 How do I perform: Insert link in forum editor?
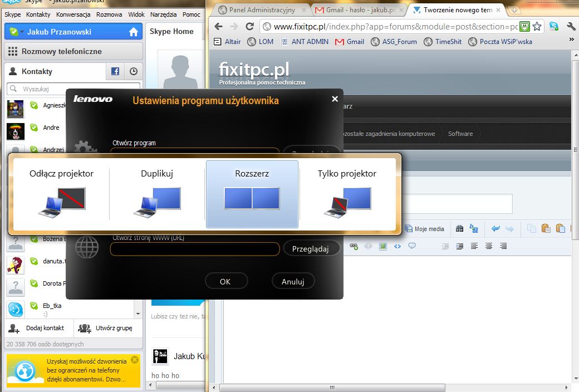click(x=354, y=246)
